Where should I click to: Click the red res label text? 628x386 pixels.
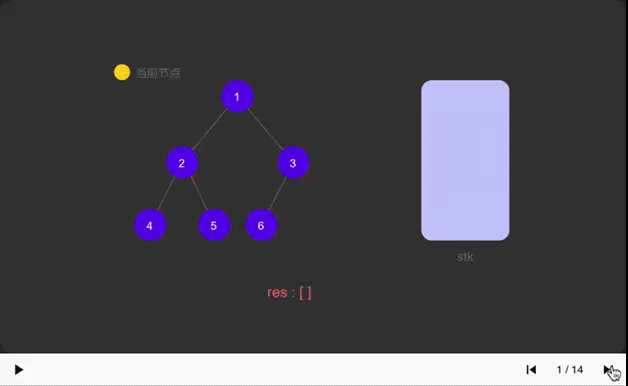click(x=277, y=293)
